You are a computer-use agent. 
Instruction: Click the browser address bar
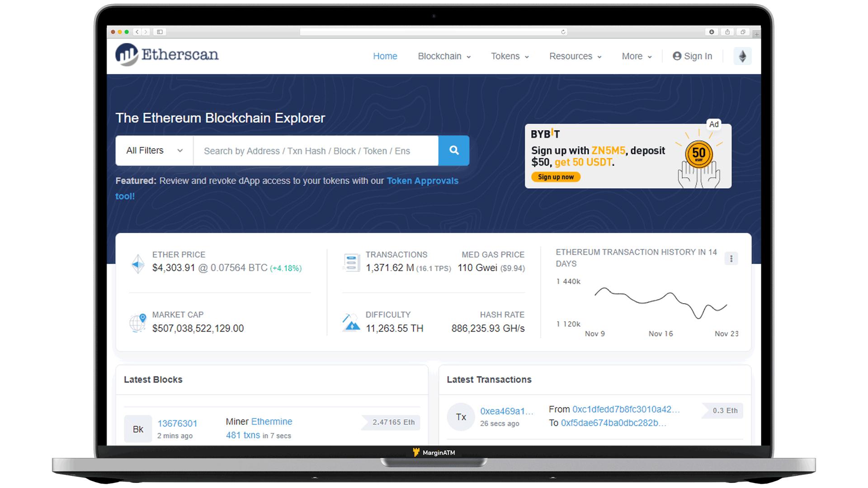[x=434, y=32]
